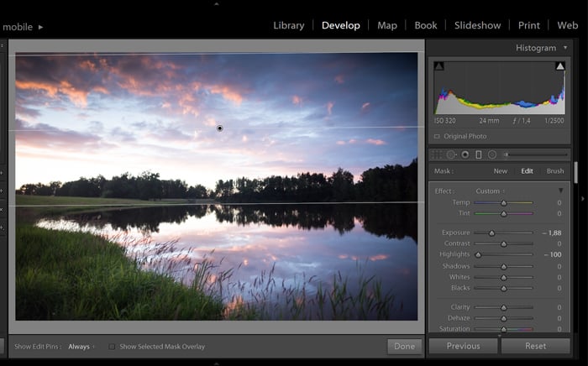Click the Contrast slider handle

click(504, 244)
